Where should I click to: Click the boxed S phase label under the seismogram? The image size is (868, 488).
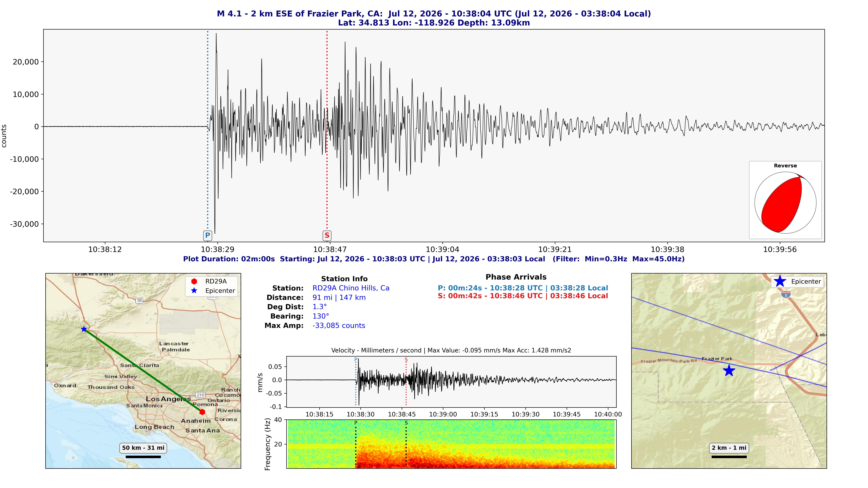tap(327, 235)
